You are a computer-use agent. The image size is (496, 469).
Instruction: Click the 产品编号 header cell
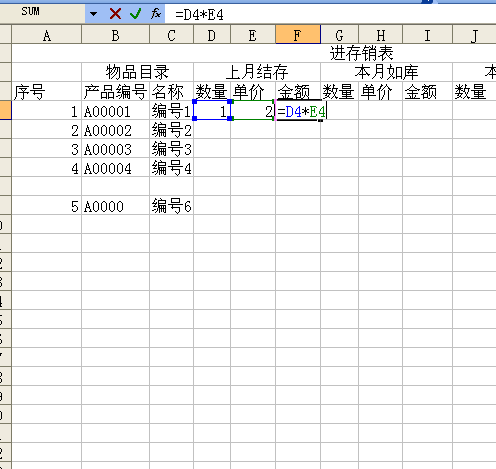click(115, 91)
